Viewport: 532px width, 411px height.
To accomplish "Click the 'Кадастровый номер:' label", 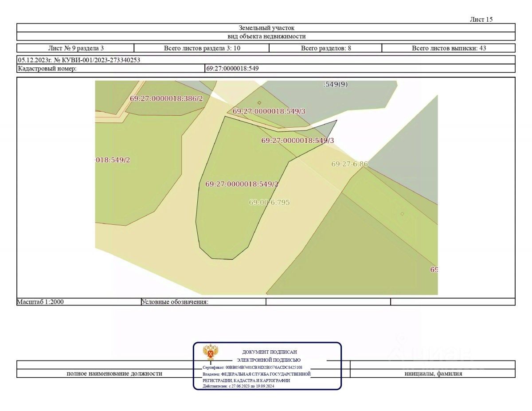I will (47, 69).
